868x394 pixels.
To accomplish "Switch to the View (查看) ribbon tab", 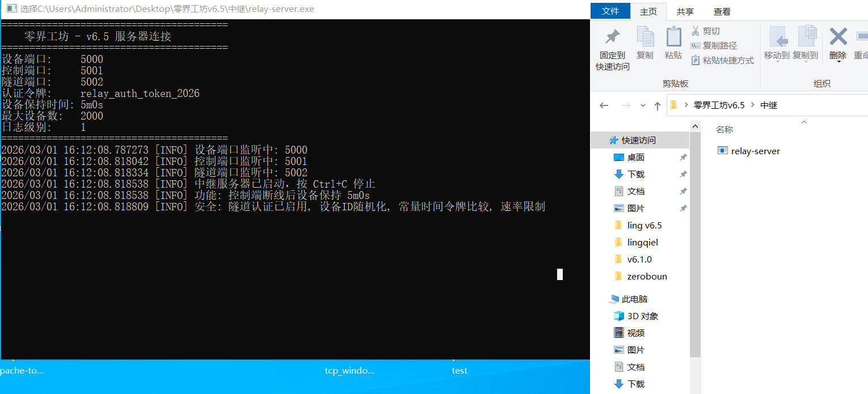I will [722, 11].
